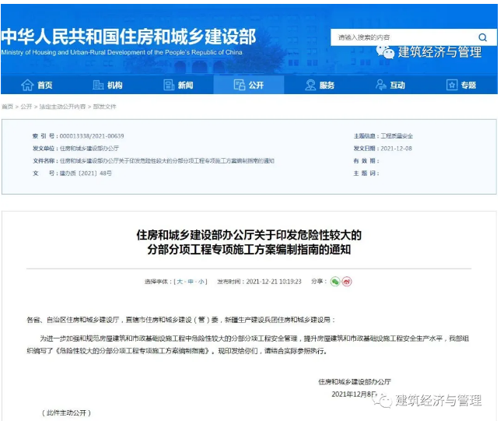Set font size to 大 (large)
The image size is (504, 421).
[180, 282]
